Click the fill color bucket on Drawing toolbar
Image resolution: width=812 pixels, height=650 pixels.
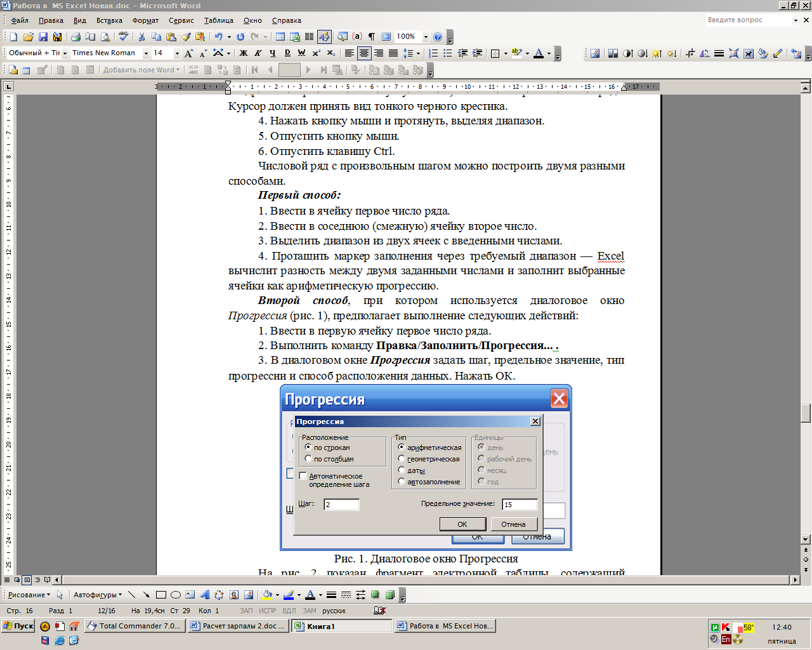click(x=268, y=595)
